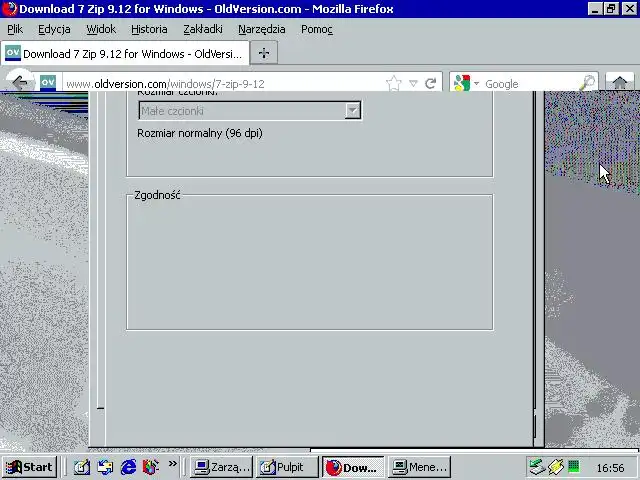640x480 pixels.
Task: Switch to the Zarzą... taskbar window
Action: [222, 467]
